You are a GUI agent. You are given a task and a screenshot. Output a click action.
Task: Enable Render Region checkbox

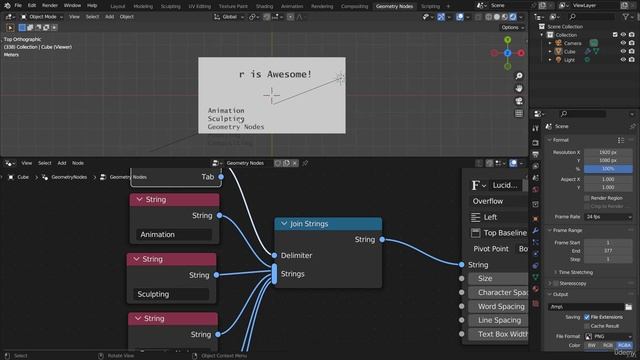coord(587,198)
